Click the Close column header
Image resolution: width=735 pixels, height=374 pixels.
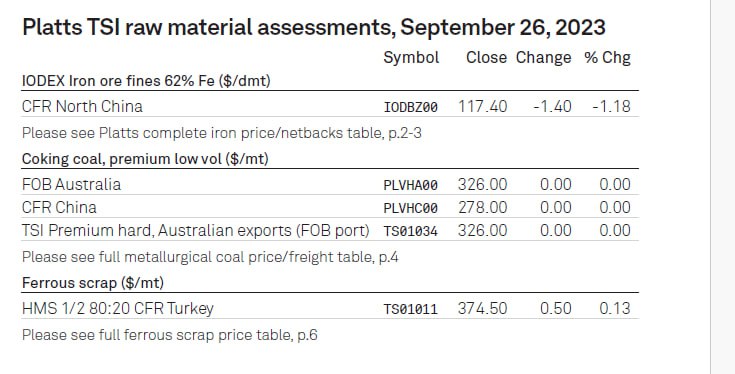point(486,58)
